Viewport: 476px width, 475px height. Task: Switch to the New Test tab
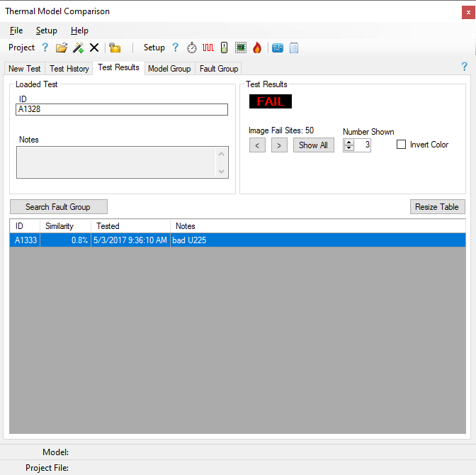[25, 69]
